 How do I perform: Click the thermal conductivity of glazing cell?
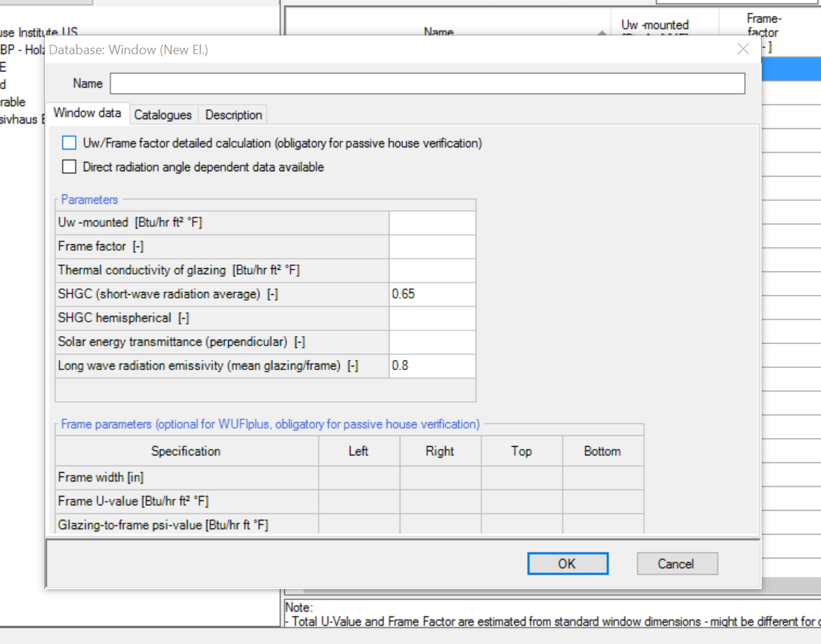(x=431, y=270)
